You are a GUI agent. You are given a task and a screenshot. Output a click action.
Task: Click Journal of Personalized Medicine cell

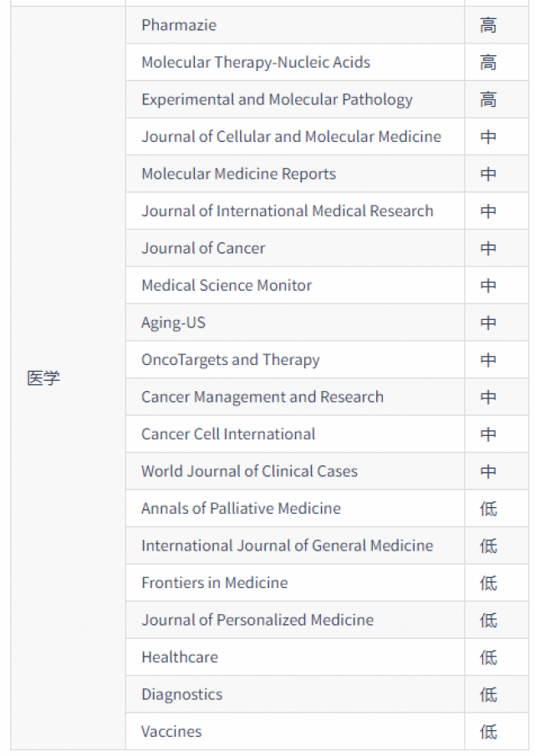(257, 620)
